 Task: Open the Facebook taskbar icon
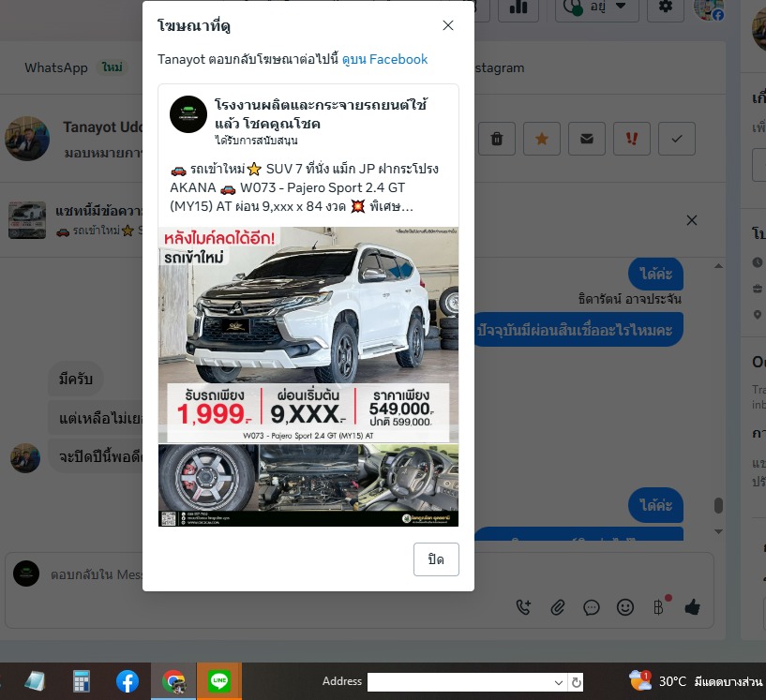(x=127, y=681)
